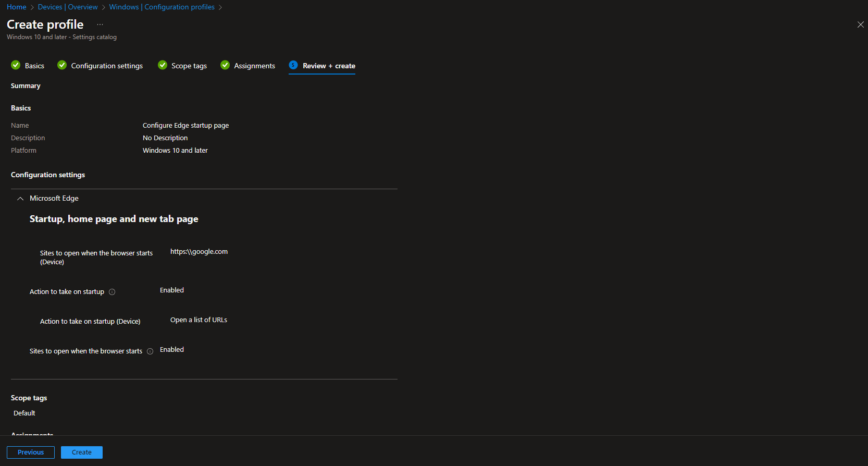Image resolution: width=868 pixels, height=466 pixels.
Task: Click the Open a list of URLs value
Action: 199,320
